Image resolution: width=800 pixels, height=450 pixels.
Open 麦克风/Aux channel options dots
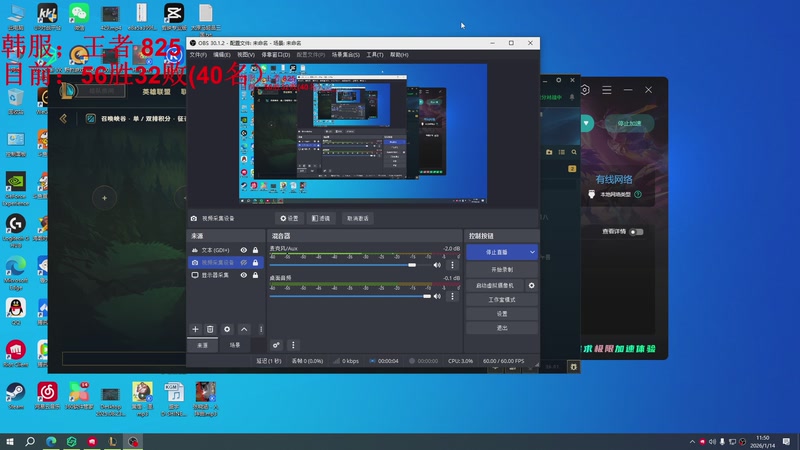click(x=452, y=265)
